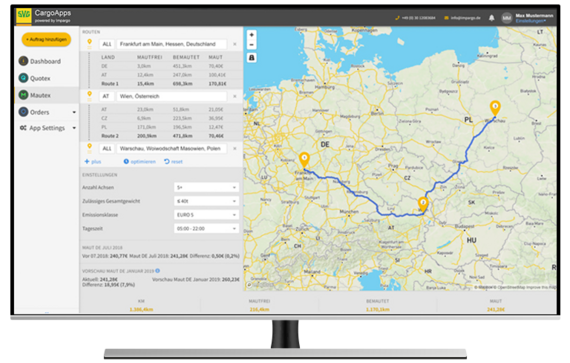570x363 pixels.
Task: Click the notification bell icon
Action: coord(491,18)
